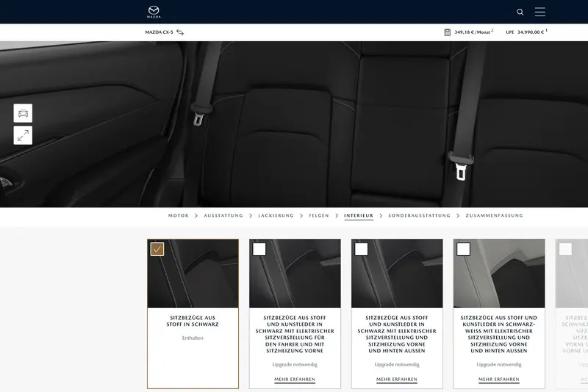Click the calculator icon next to monthly rate
Viewport: 588px width, 392px height.
[447, 32]
